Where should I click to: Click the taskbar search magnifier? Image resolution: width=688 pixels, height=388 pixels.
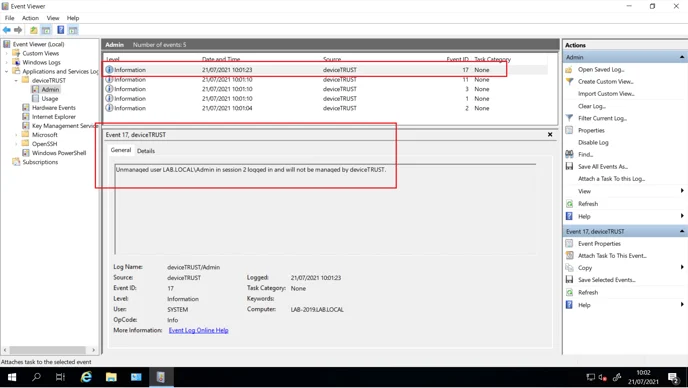(x=36, y=377)
